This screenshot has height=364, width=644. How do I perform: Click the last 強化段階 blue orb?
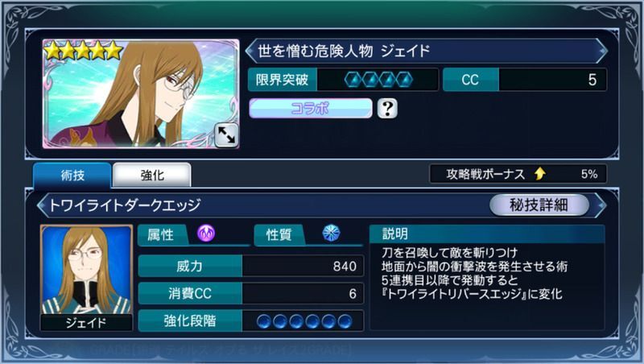point(345,321)
